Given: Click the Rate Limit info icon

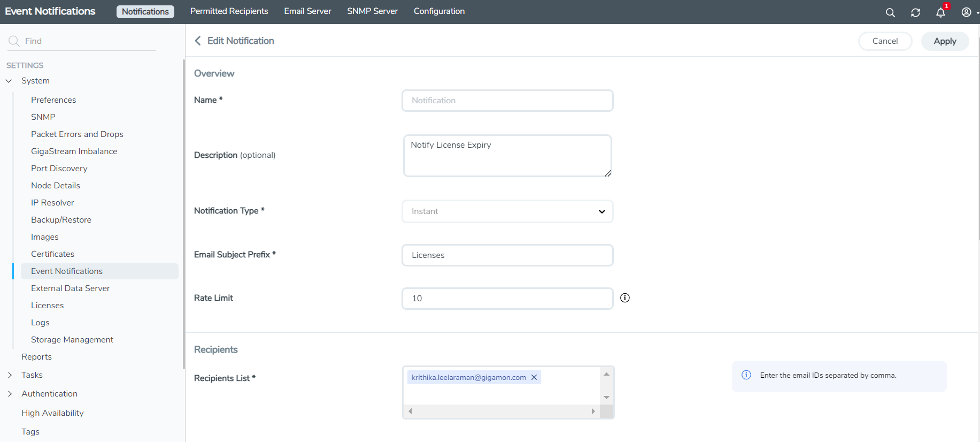Looking at the screenshot, I should (x=624, y=298).
